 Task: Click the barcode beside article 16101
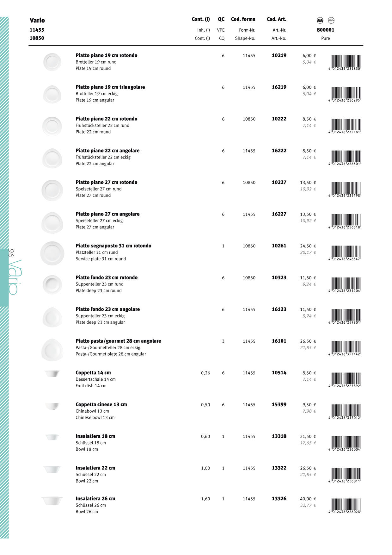(346, 347)
